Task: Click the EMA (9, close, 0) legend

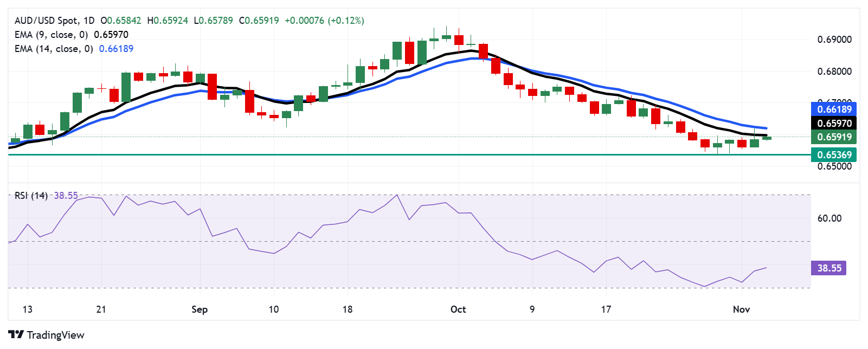Action: (51, 35)
